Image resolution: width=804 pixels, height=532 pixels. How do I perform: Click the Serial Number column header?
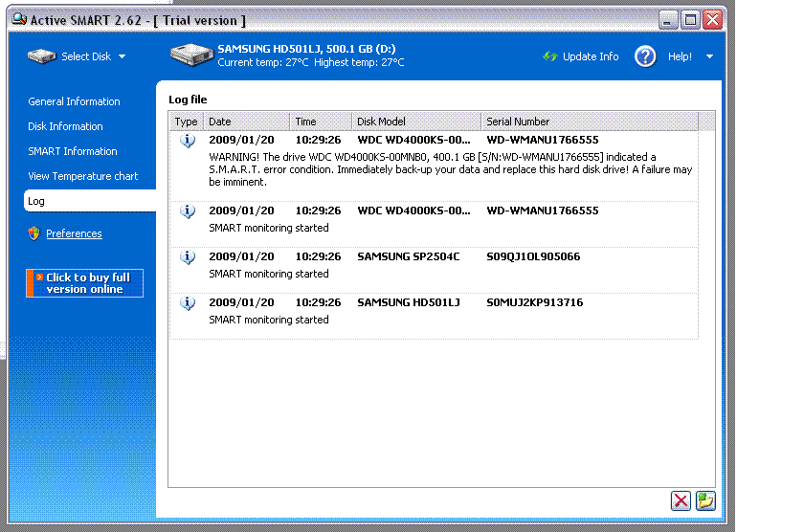590,122
